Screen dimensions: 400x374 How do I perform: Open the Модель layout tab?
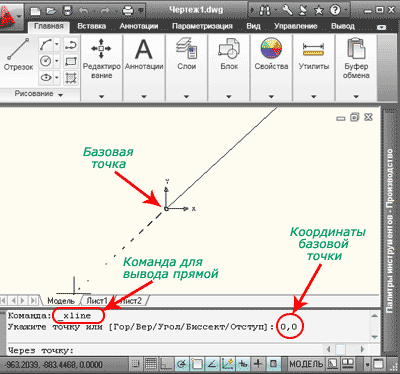[61, 301]
